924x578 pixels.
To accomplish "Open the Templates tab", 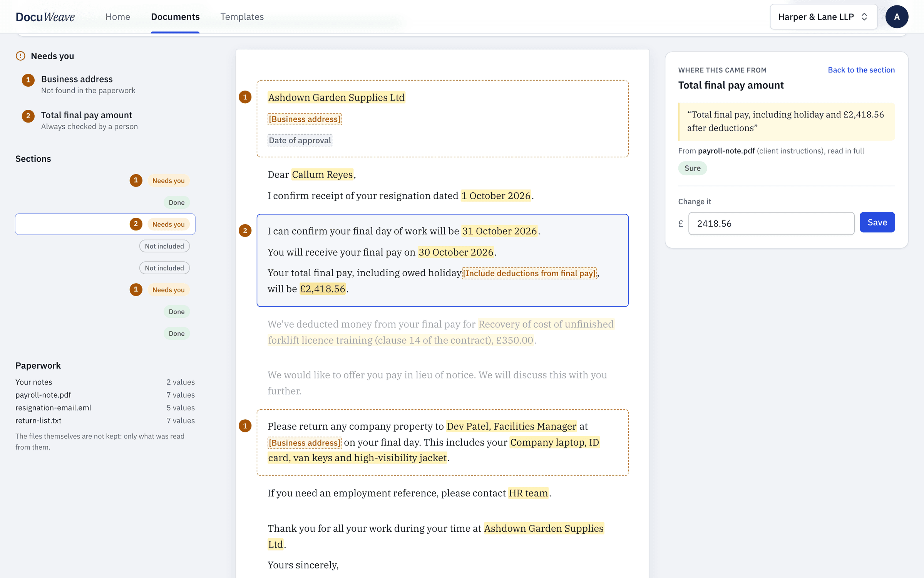I will [242, 17].
